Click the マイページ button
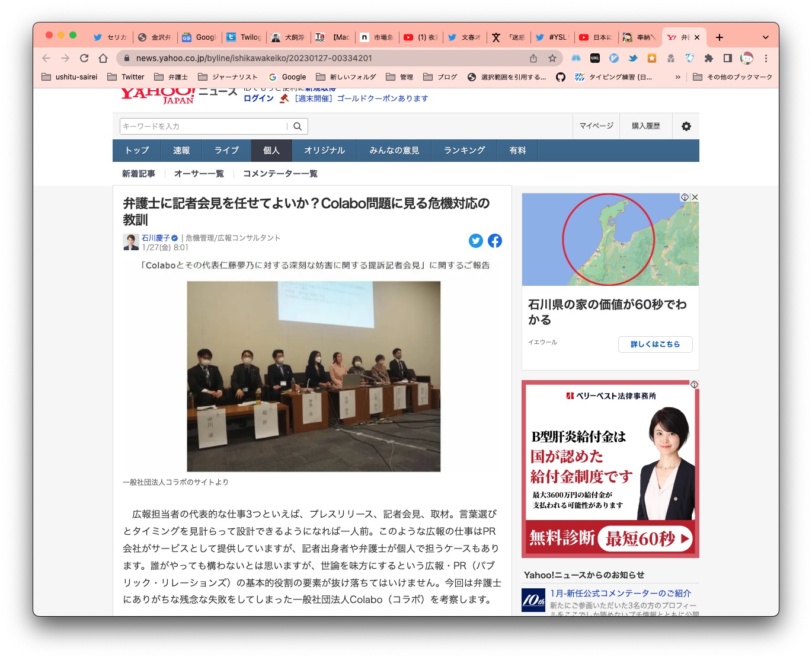 [x=596, y=126]
